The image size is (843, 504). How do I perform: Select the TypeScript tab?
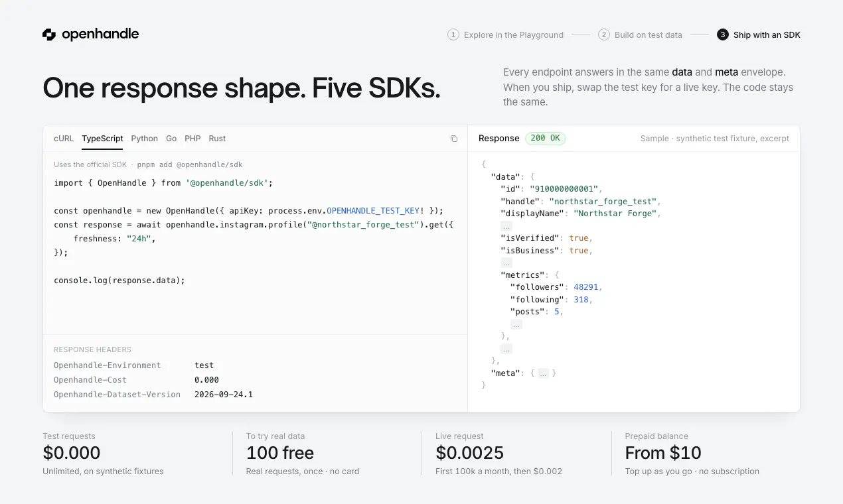(102, 139)
